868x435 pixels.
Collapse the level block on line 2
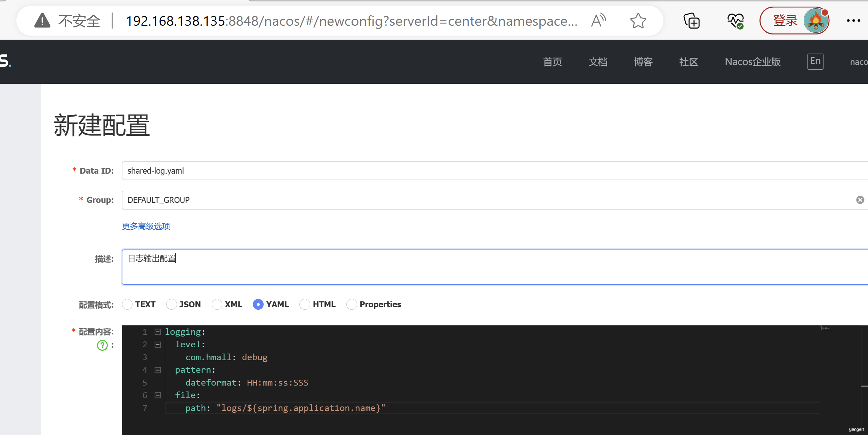158,345
